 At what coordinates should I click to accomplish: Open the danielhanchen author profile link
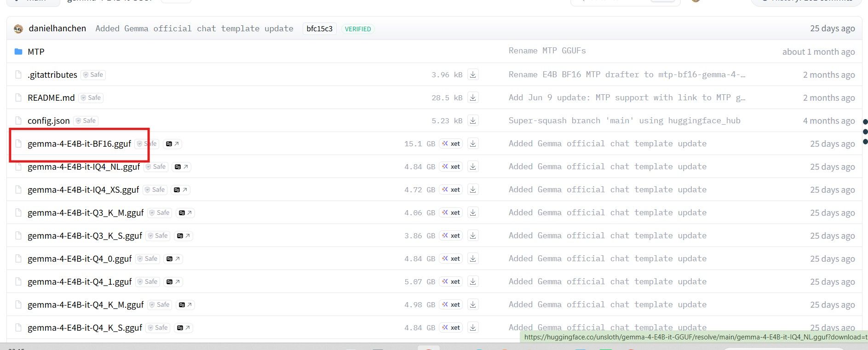[x=57, y=29]
